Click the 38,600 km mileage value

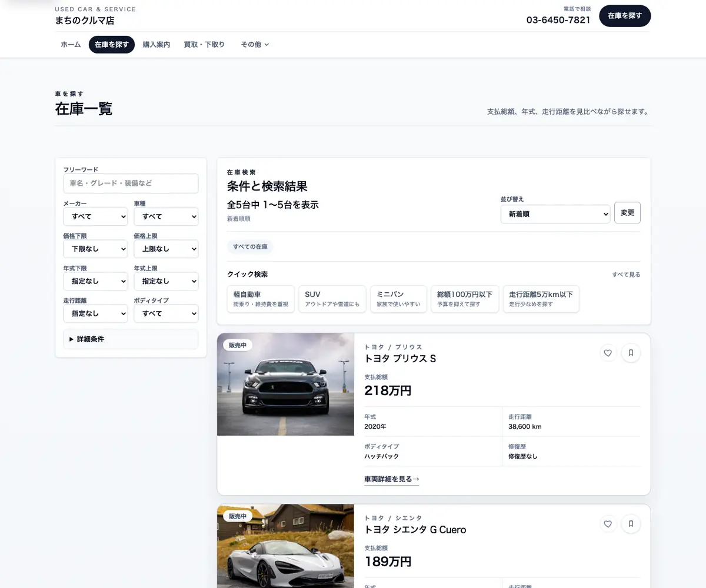coord(525,427)
